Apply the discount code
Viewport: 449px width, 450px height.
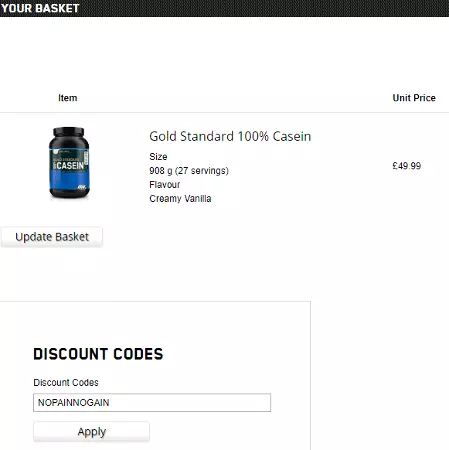click(x=91, y=431)
